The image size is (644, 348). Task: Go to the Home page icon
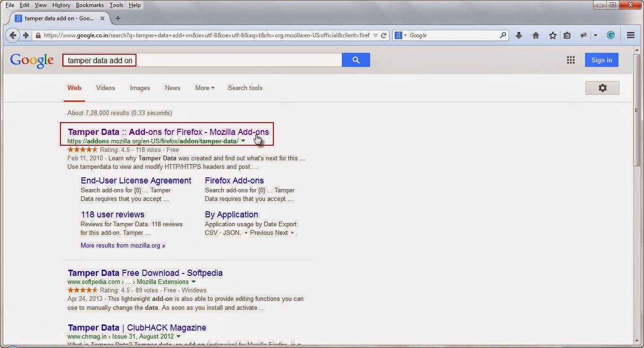535,35
